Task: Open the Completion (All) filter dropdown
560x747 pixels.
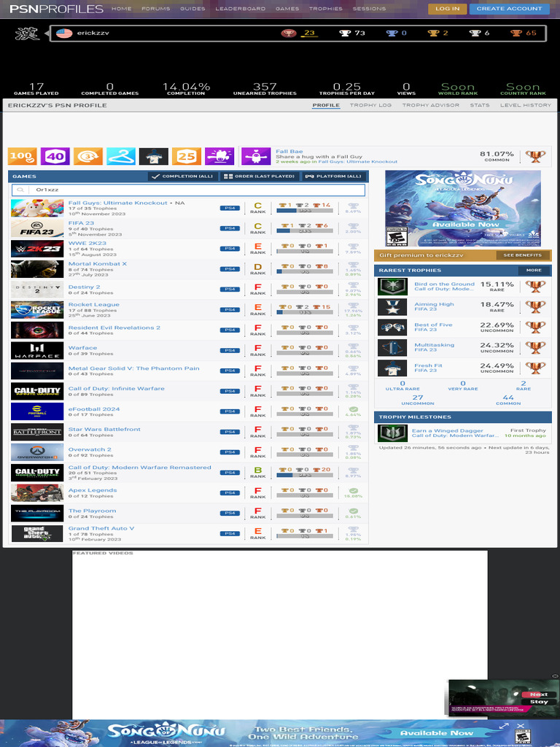Action: [183, 177]
